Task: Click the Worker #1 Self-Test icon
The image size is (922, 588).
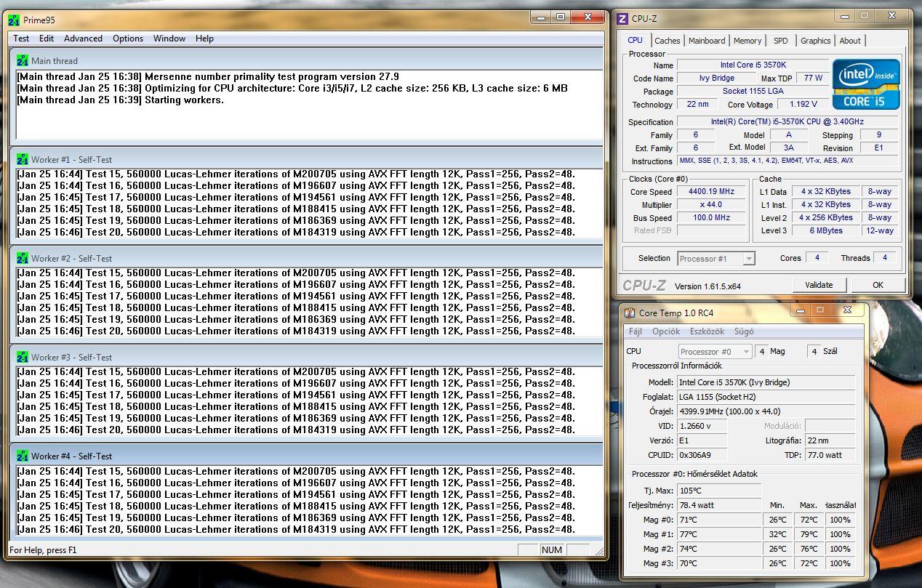Action: [x=22, y=159]
